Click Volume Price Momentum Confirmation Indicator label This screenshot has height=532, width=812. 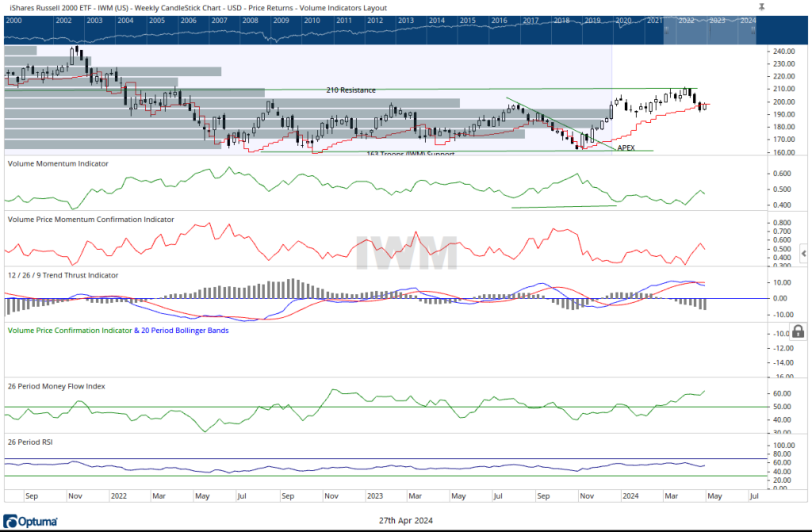(91, 219)
